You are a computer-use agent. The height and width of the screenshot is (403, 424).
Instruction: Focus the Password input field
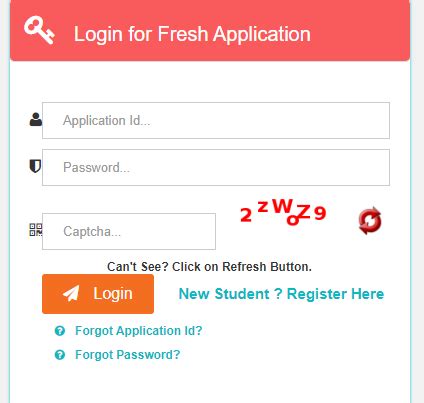[x=216, y=167]
